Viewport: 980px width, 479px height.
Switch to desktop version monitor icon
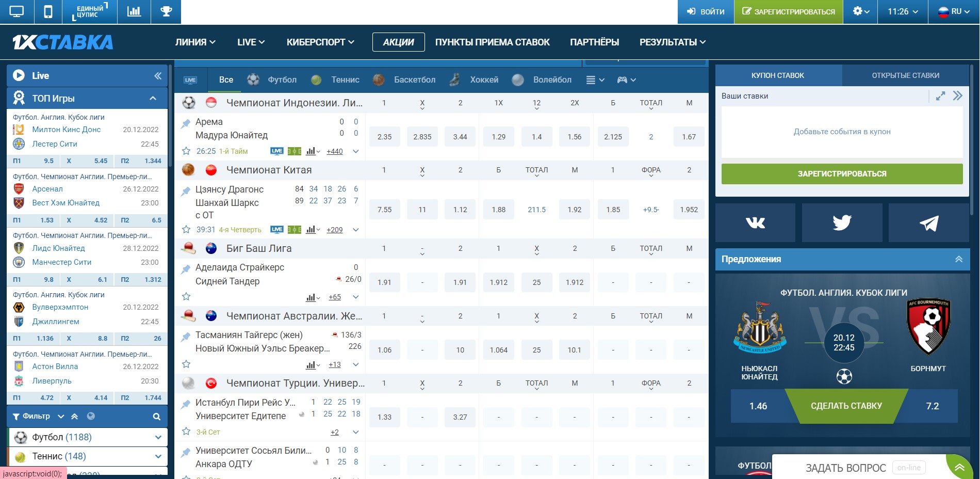pyautogui.click(x=17, y=11)
